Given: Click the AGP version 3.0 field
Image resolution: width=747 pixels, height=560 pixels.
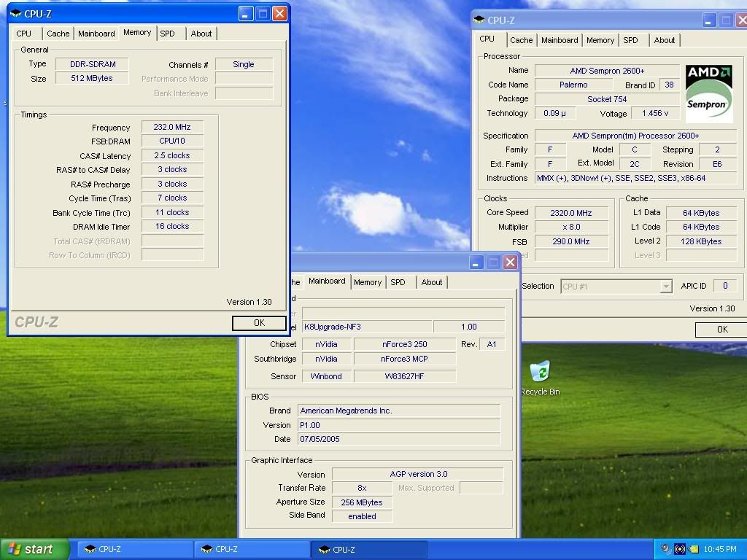Looking at the screenshot, I should click(418, 474).
